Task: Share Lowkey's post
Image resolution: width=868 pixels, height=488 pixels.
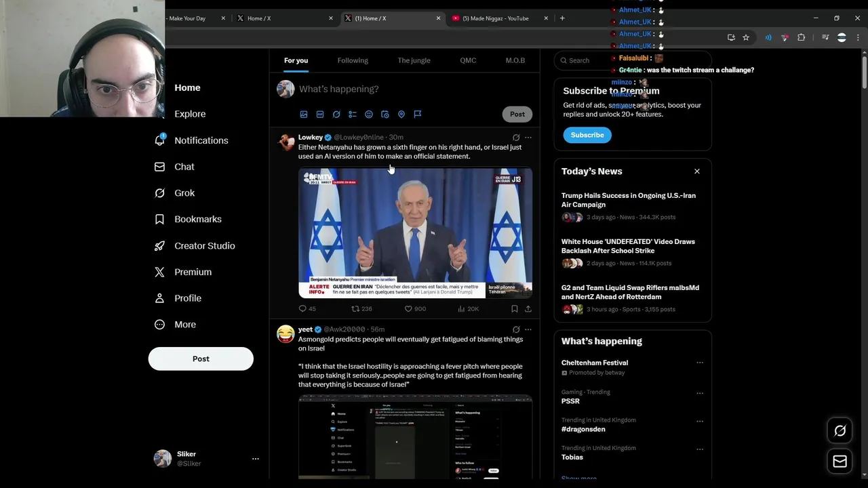Action: point(528,309)
